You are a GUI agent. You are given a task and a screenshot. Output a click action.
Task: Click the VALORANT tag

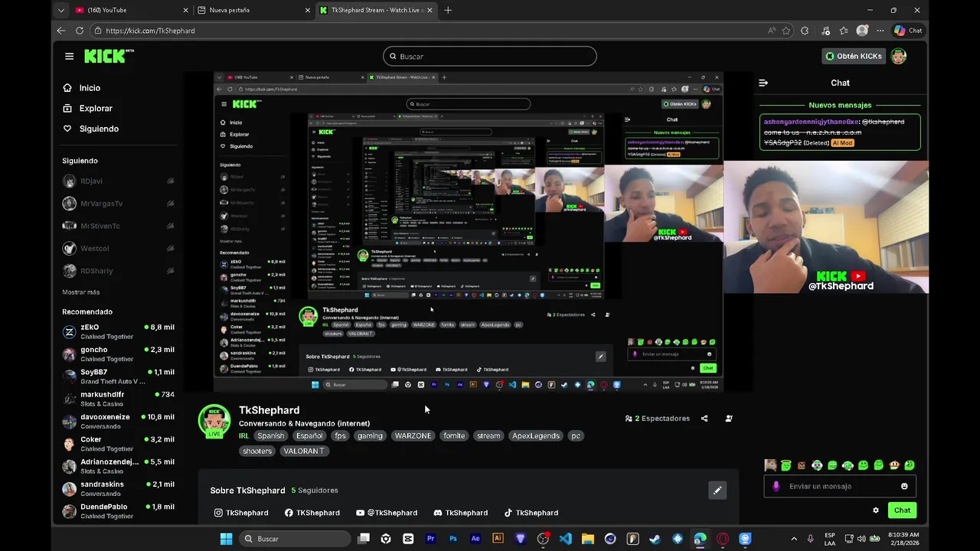pos(303,451)
